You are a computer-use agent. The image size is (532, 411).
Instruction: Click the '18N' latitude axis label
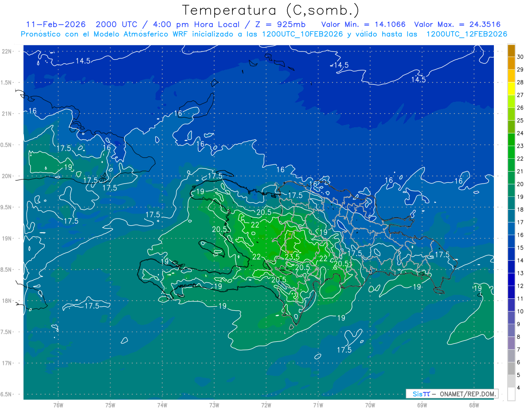8,301
